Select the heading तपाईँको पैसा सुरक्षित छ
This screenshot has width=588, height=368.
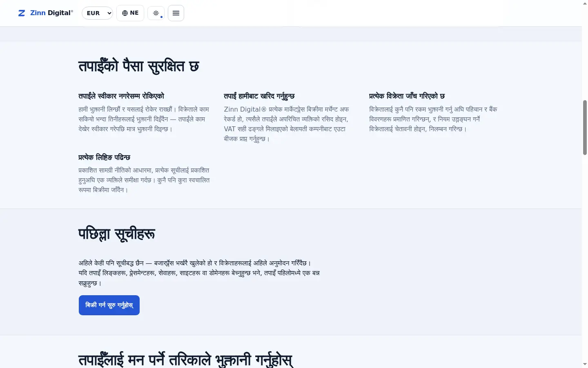pyautogui.click(x=138, y=66)
